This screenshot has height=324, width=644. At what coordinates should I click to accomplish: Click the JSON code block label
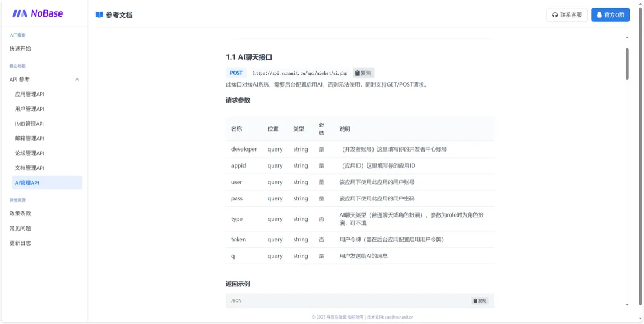pyautogui.click(x=236, y=301)
